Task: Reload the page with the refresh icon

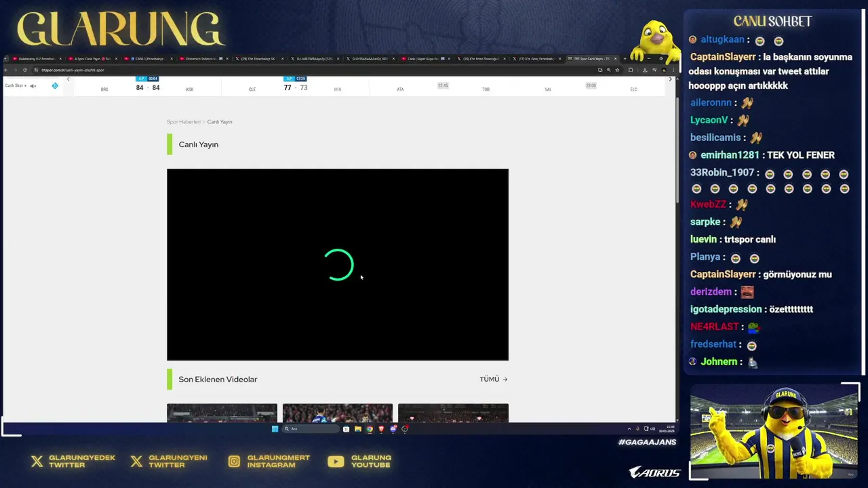Action: click(x=24, y=70)
